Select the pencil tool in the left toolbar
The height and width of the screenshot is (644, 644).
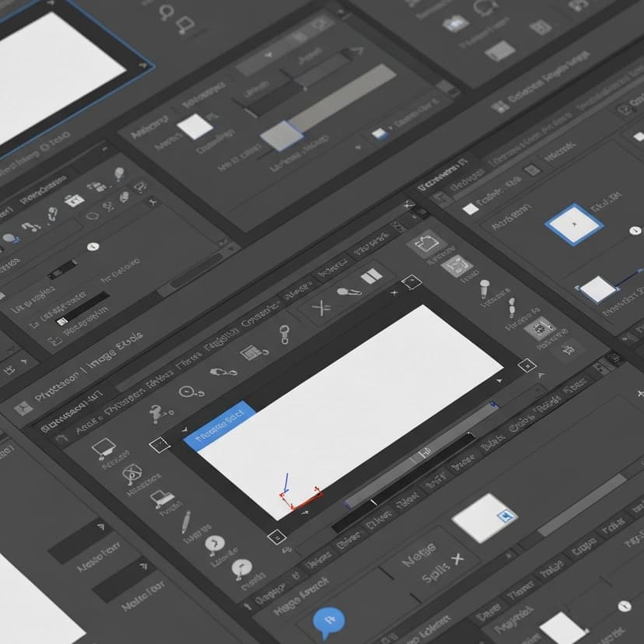(x=186, y=520)
